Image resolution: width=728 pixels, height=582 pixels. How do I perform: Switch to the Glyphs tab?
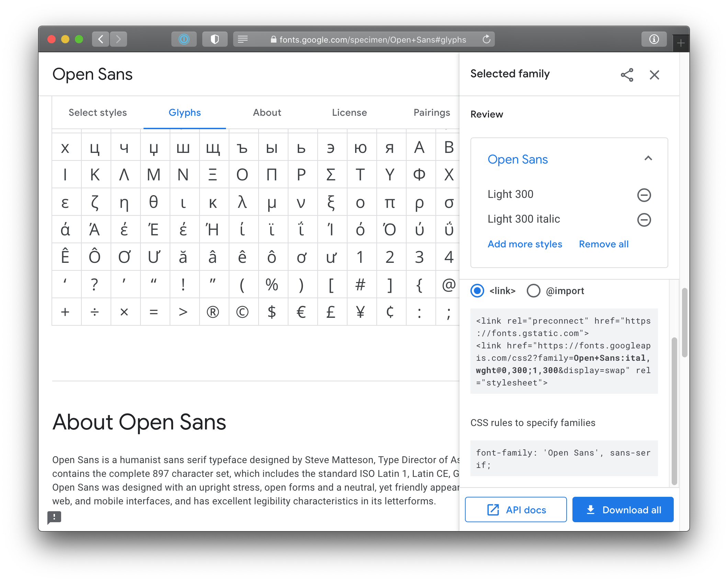click(x=185, y=113)
